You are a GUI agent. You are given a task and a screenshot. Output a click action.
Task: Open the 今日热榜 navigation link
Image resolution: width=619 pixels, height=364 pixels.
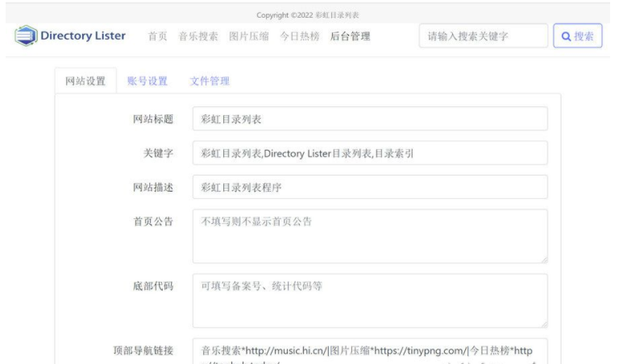click(300, 36)
